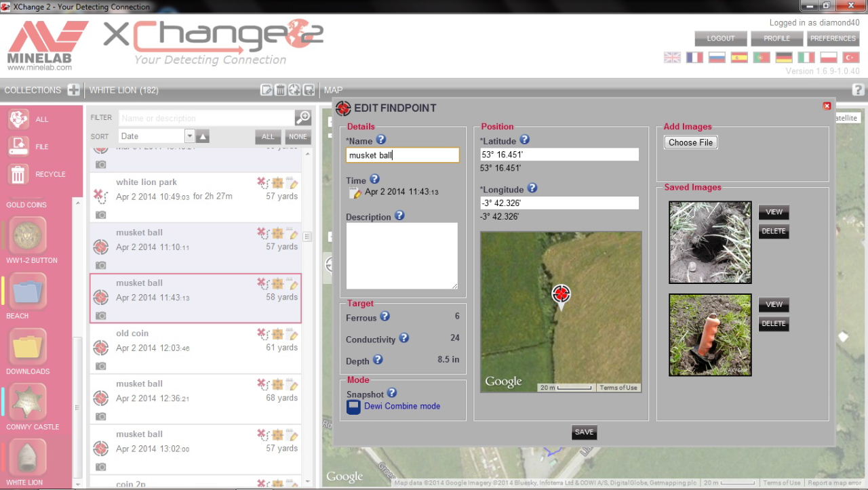The width and height of the screenshot is (868, 490).
Task: Click the Snapshot help icon
Action: tap(391, 393)
